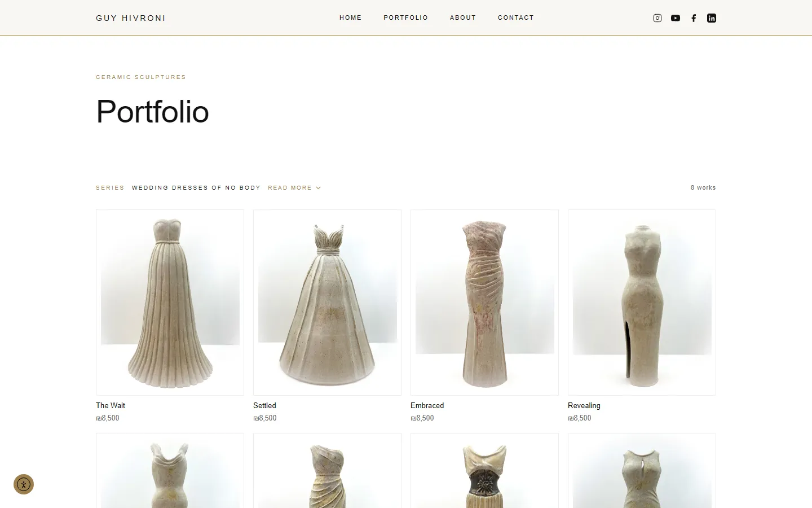View the Embraced sculpture image

coord(484,303)
